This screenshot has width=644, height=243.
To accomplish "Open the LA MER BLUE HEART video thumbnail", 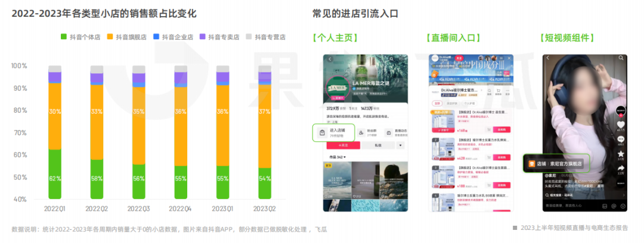I will click(337, 180).
